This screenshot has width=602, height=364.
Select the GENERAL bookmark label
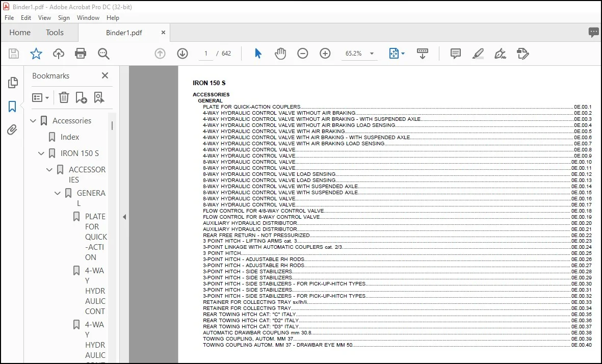[91, 198]
